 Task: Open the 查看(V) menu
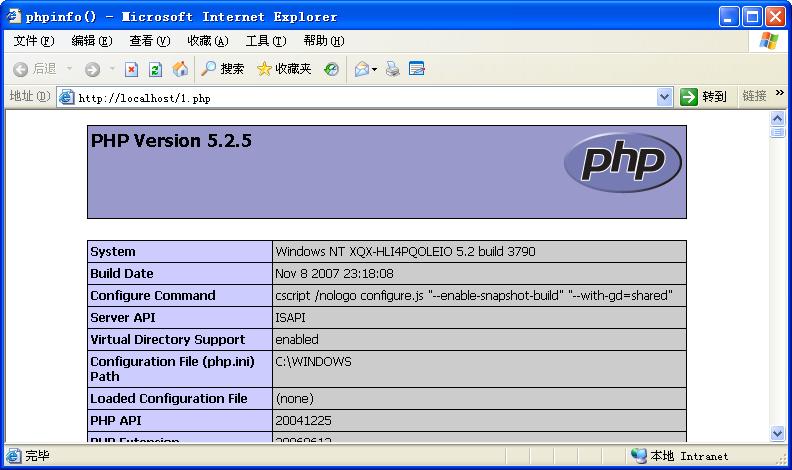pos(150,41)
